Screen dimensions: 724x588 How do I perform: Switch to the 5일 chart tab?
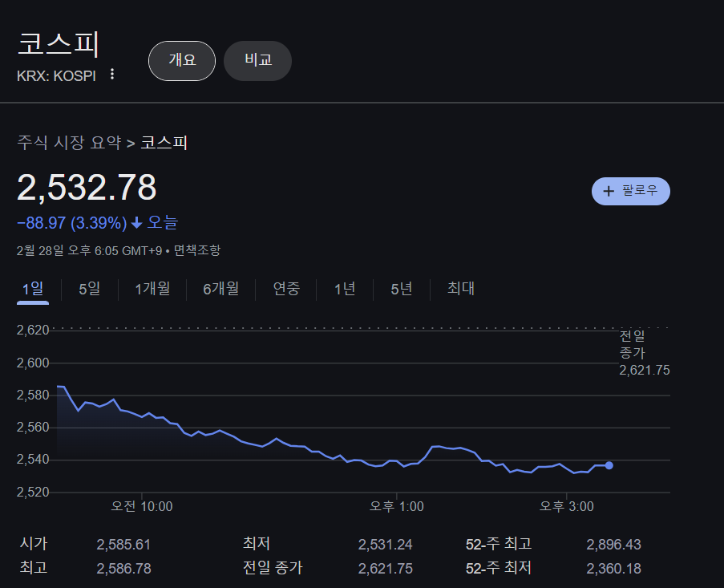point(90,289)
